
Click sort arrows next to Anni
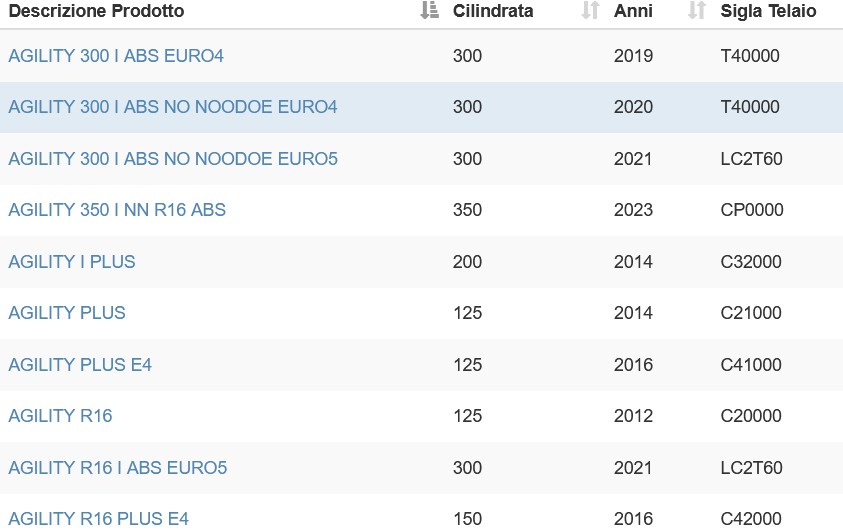pyautogui.click(x=697, y=10)
